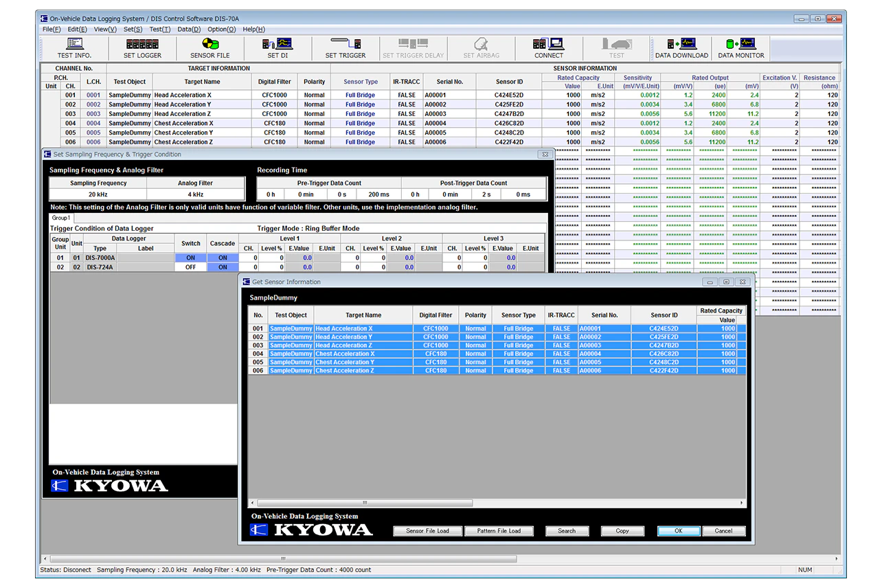882x588 pixels.
Task: Toggle the Switch ON cell for DIS-7000A
Action: [190, 258]
